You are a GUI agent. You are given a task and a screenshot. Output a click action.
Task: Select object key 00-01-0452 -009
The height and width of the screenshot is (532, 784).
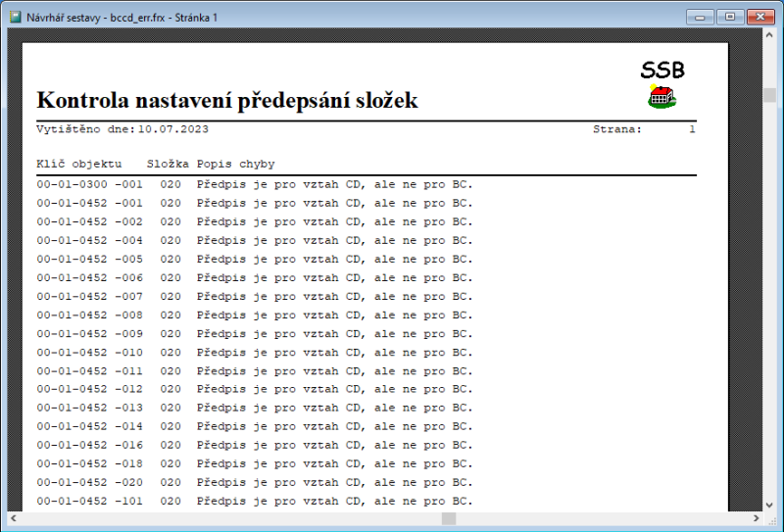click(89, 334)
